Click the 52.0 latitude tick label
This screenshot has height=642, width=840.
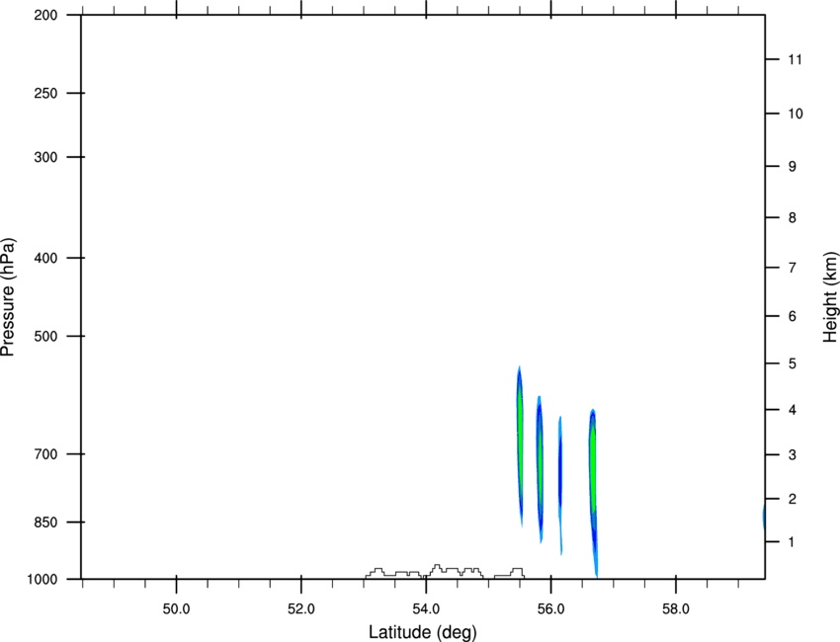click(301, 609)
